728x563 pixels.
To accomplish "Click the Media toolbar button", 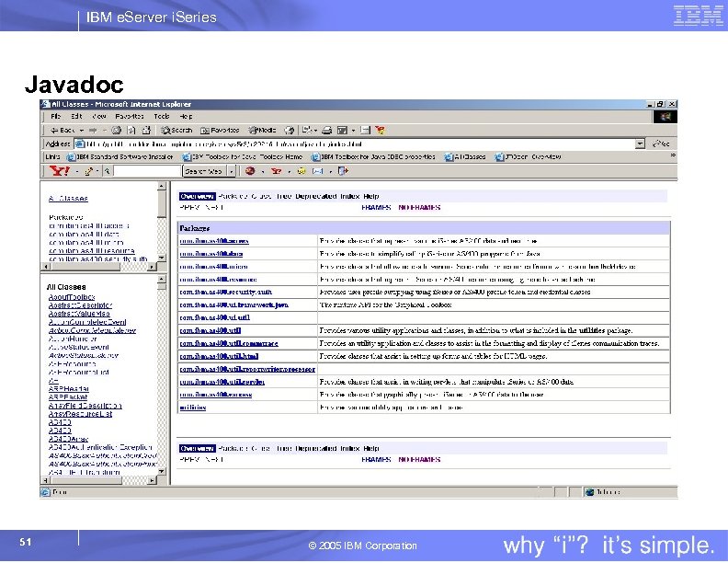I will click(262, 131).
